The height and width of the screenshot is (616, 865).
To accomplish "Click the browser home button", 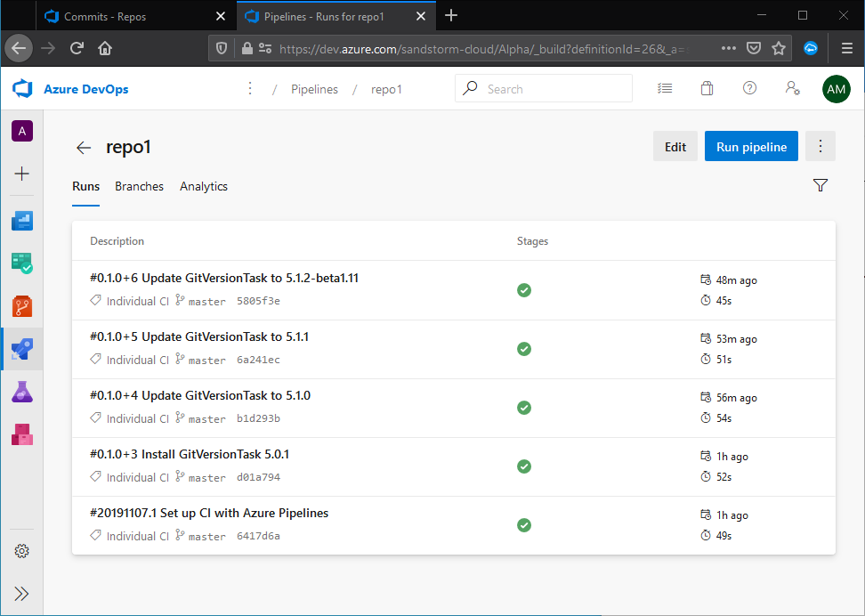I will (x=105, y=49).
